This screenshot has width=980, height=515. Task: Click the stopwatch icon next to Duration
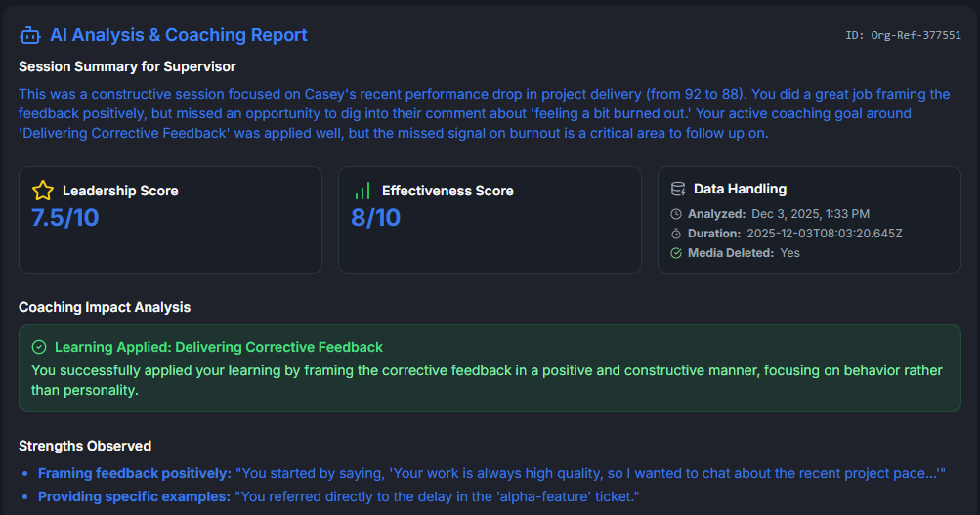coord(676,234)
